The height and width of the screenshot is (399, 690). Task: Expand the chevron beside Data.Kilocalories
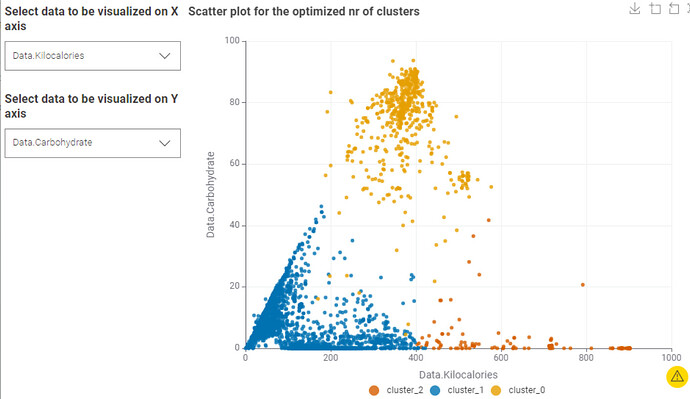(x=165, y=56)
